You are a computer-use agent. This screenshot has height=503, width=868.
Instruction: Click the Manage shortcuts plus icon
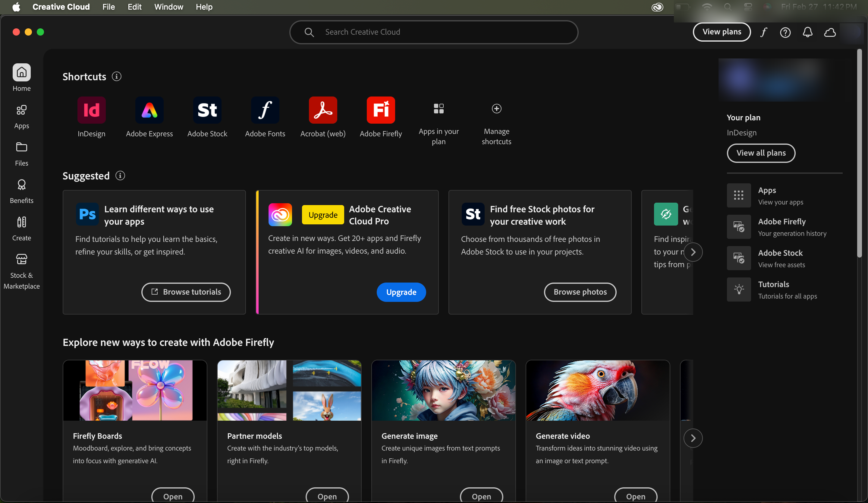[x=496, y=109]
